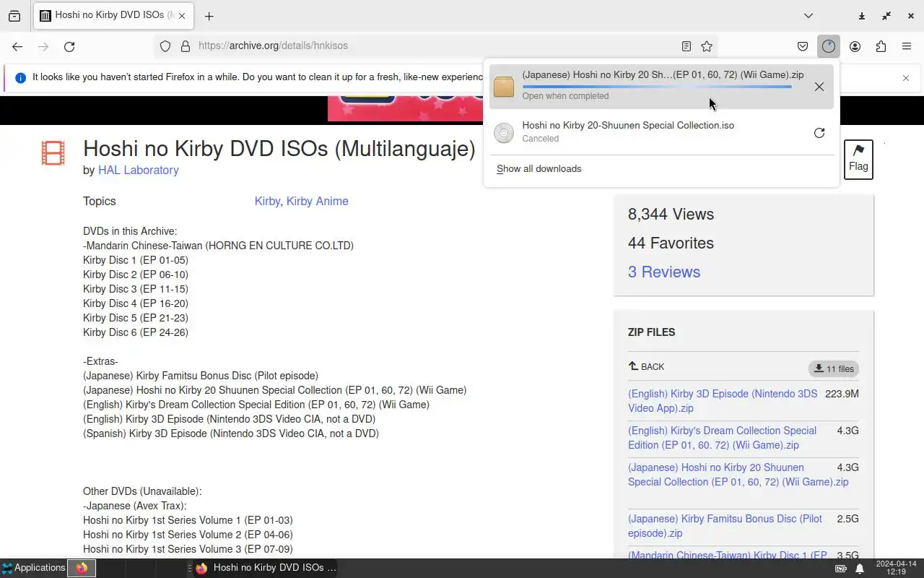Download English Kirby 3D Episode zip
Viewport: 924px width, 578px height.
pos(723,401)
